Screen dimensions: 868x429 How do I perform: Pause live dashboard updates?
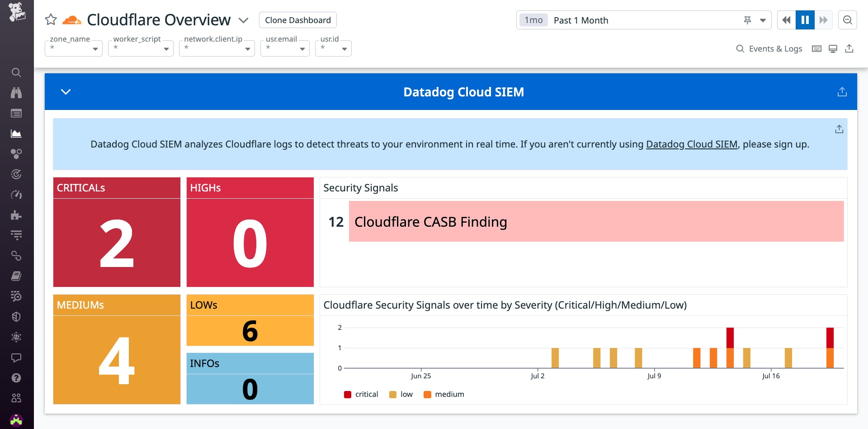pos(805,20)
